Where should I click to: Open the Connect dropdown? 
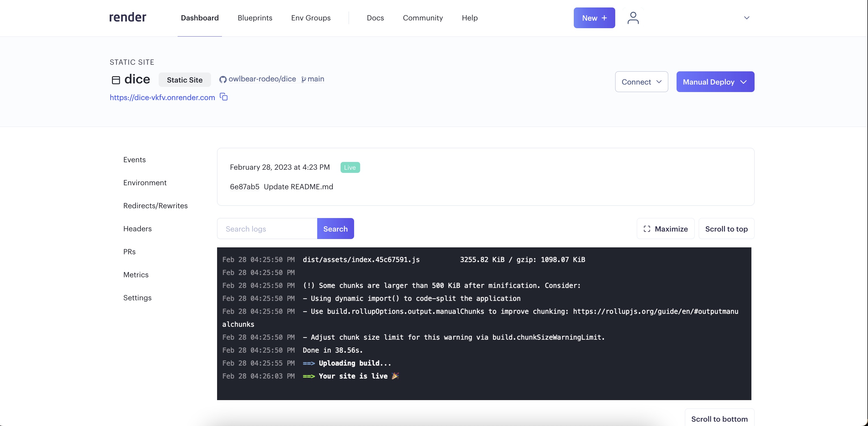(641, 82)
